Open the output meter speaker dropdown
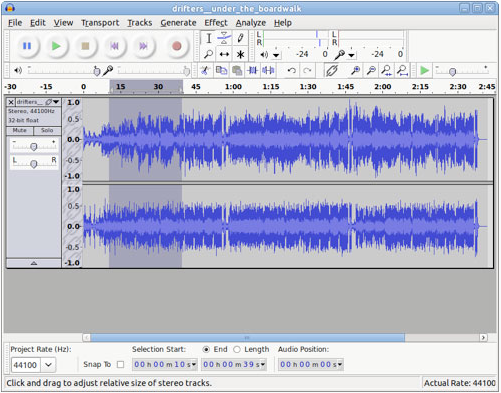 (x=277, y=55)
